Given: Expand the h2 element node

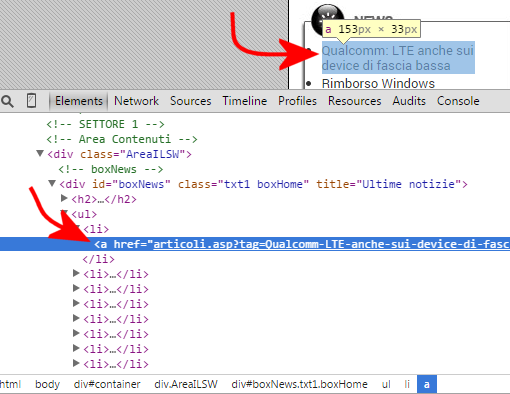Looking at the screenshot, I should [64, 199].
